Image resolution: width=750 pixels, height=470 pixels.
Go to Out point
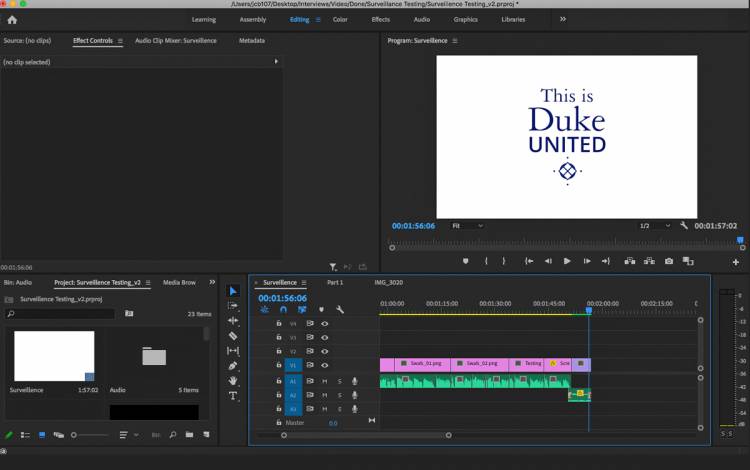pos(606,261)
